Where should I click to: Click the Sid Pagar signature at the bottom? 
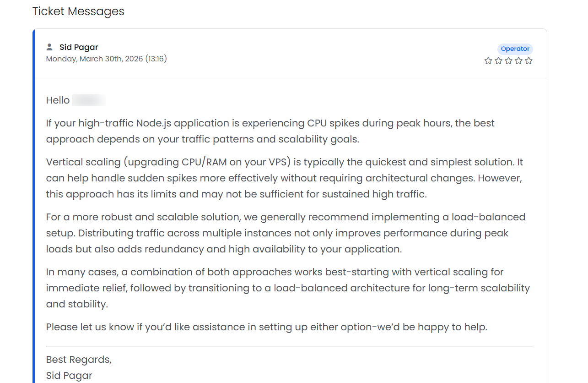click(x=69, y=376)
